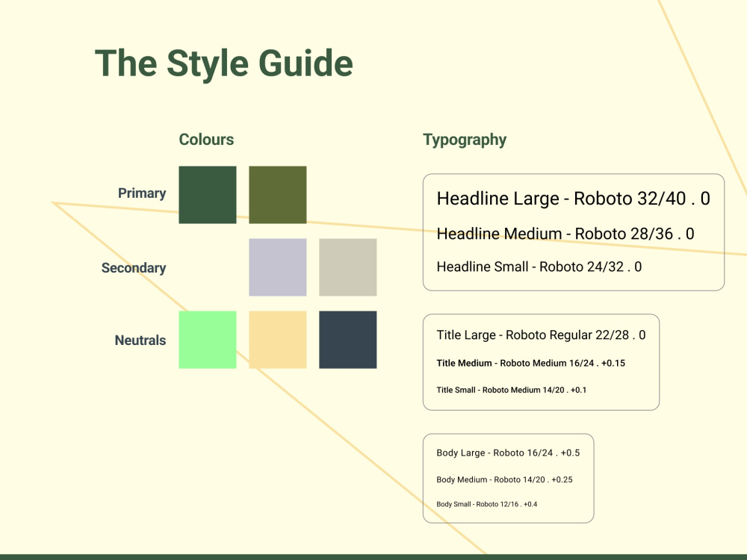
Task: Click the dark green Primary colour swatch
Action: 207,195
